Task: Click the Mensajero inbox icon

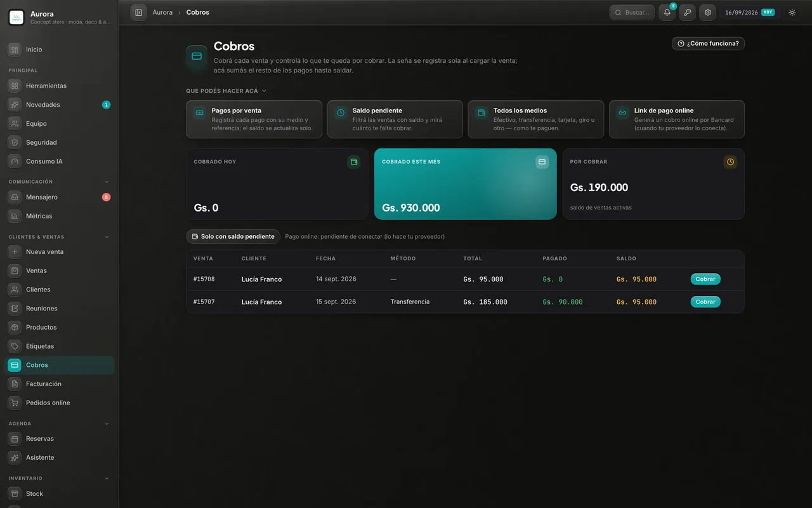Action: pyautogui.click(x=15, y=197)
